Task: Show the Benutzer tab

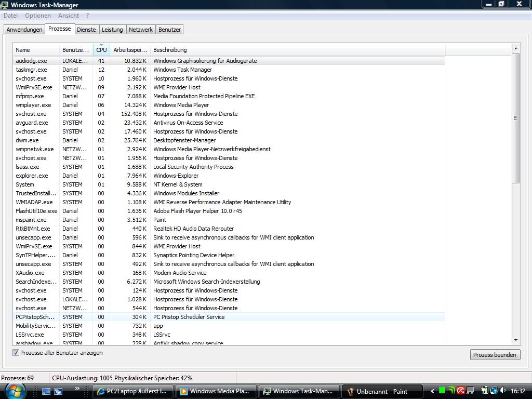Action: point(170,30)
